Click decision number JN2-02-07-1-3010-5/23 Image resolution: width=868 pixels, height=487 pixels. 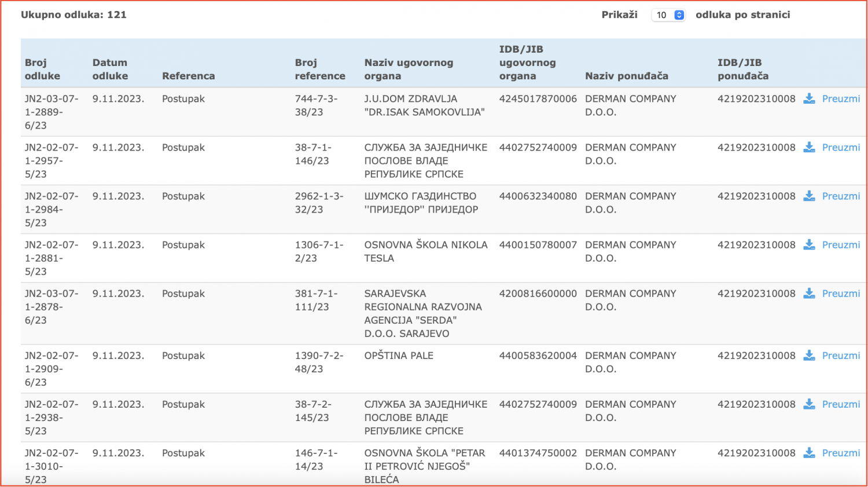pos(52,466)
